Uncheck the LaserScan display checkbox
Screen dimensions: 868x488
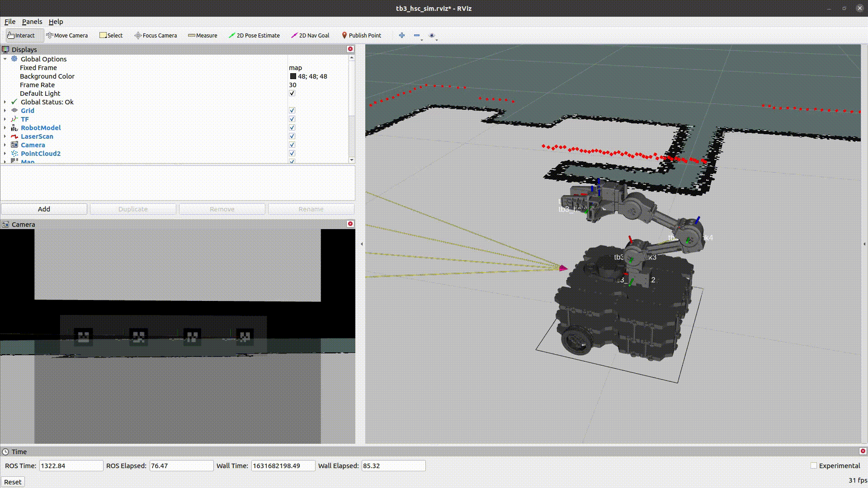pyautogui.click(x=292, y=136)
